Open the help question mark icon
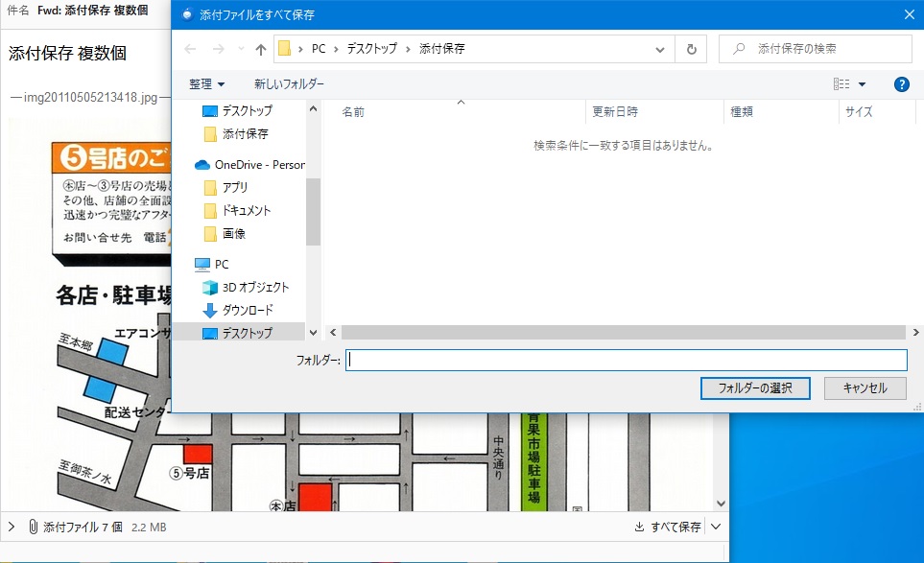Screen dimensions: 924x563 [x=901, y=84]
